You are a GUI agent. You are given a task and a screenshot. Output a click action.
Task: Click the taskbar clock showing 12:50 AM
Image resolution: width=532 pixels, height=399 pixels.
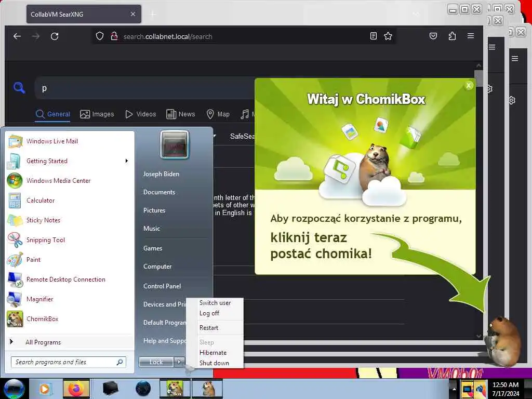pyautogui.click(x=506, y=389)
